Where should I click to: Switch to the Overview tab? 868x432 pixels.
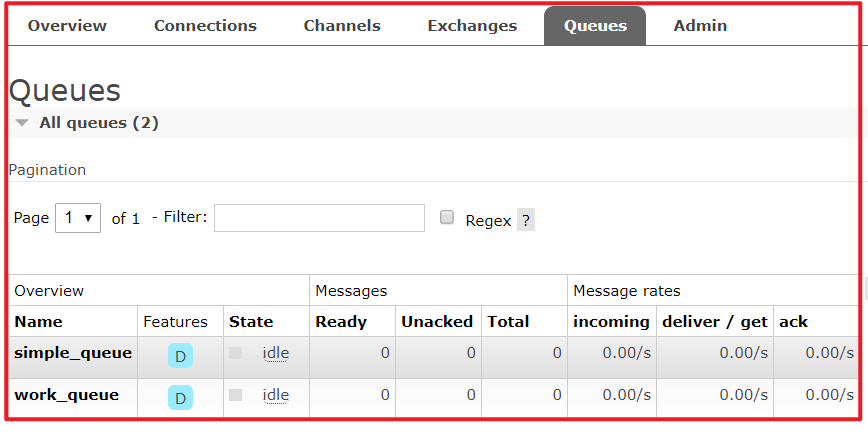click(67, 26)
